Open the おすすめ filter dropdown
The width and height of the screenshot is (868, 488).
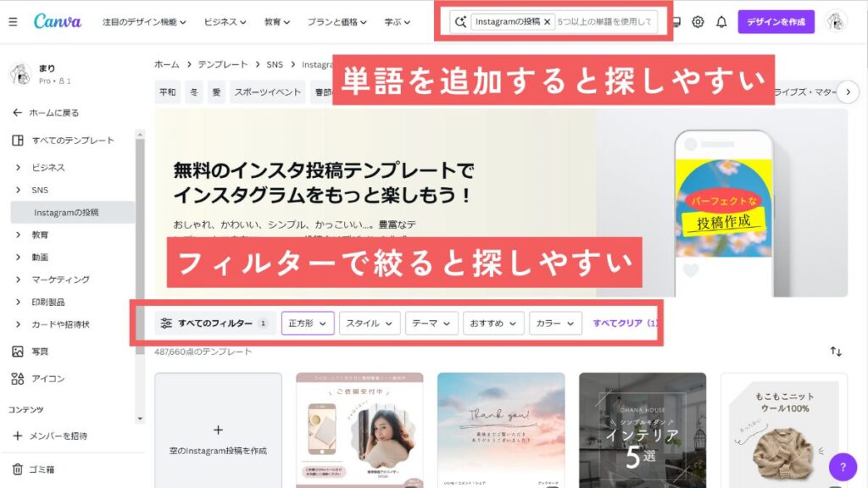(493, 323)
